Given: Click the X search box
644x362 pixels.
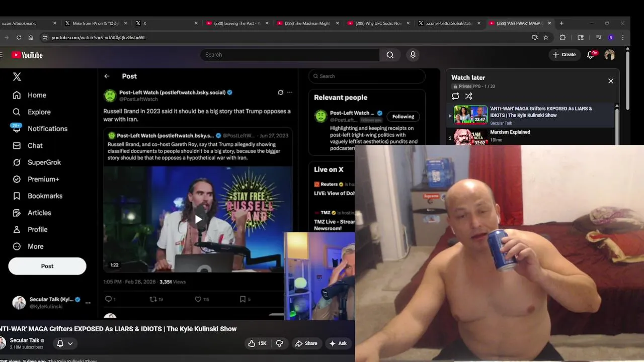Looking at the screenshot, I should 367,76.
